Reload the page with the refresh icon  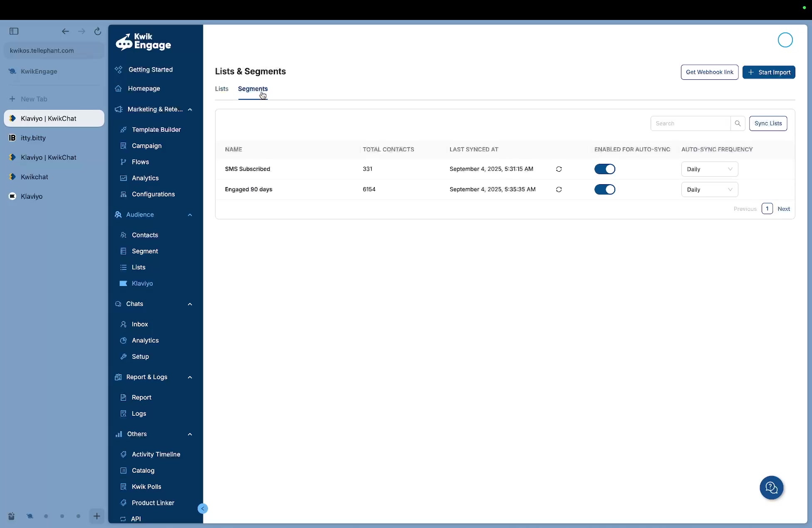click(98, 31)
